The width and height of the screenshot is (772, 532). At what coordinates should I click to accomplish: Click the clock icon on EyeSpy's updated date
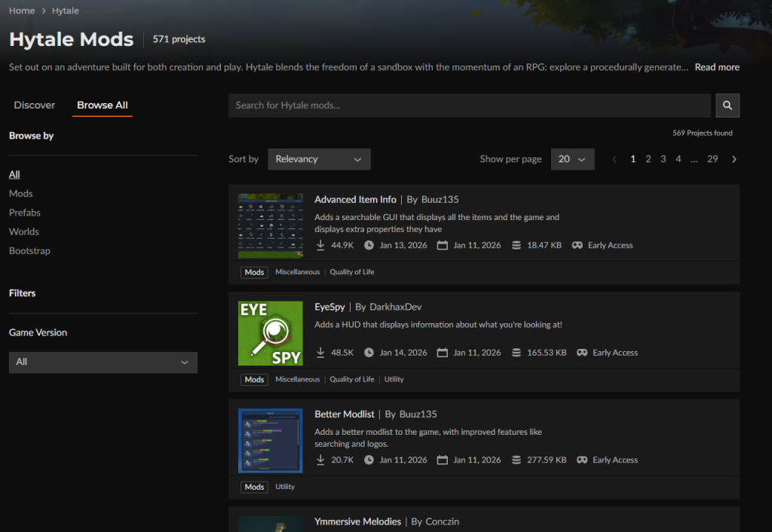(x=369, y=352)
